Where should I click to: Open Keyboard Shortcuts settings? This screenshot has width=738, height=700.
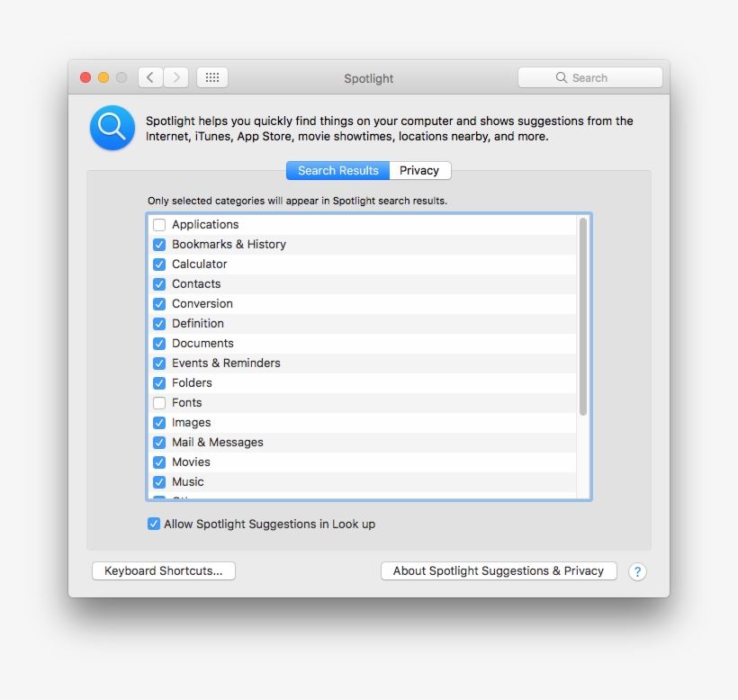(163, 570)
